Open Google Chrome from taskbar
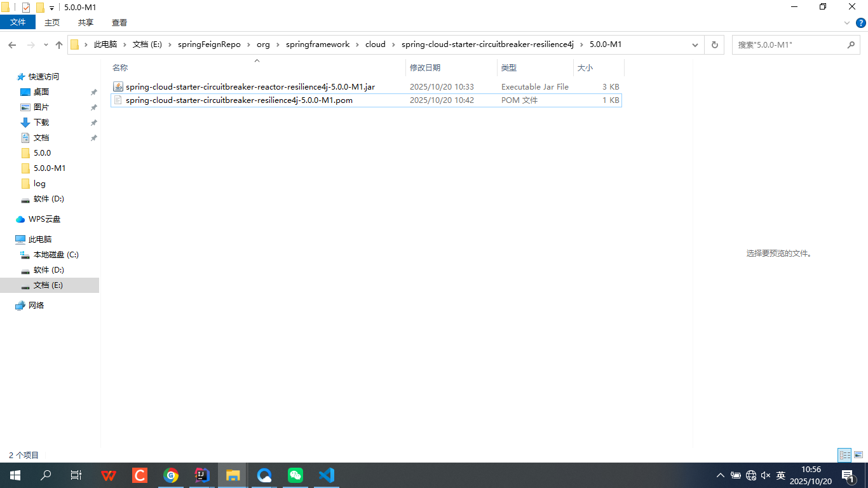This screenshot has width=868, height=488. [x=171, y=475]
